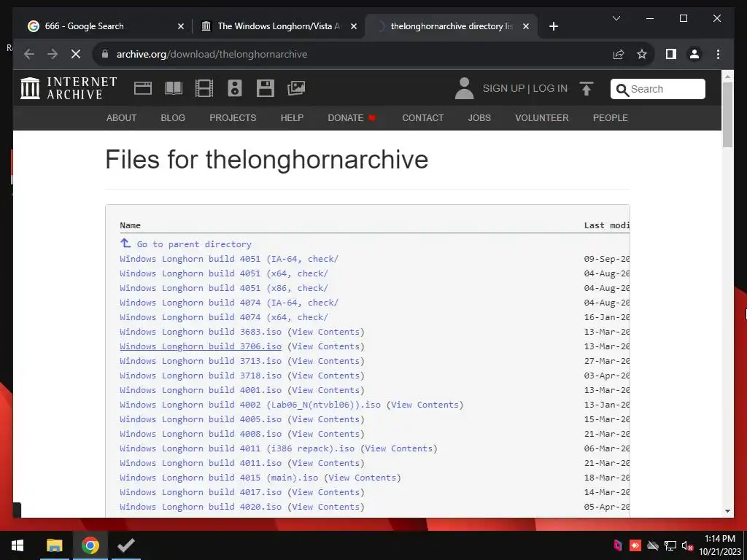
Task: Open the tab search chevron
Action: 616,18
